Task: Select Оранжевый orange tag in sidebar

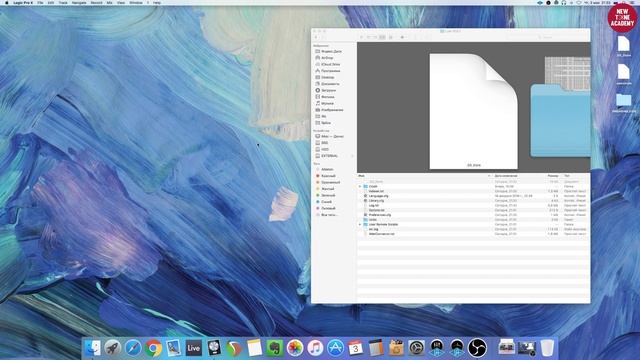Action: [328, 182]
